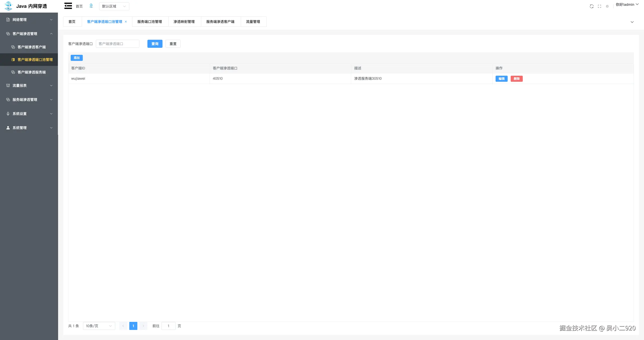Expand the 网络管理 sidebar menu
Image resolution: width=644 pixels, height=340 pixels.
(29, 20)
